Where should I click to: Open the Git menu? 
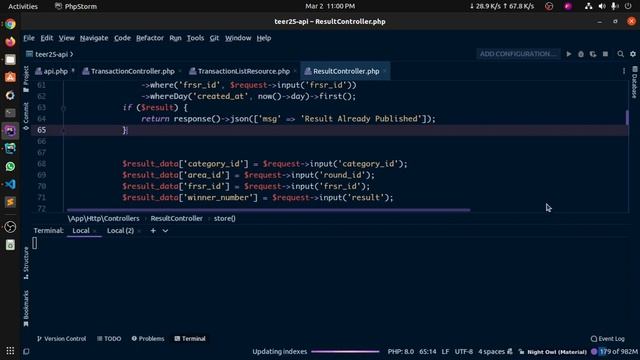(x=214, y=38)
